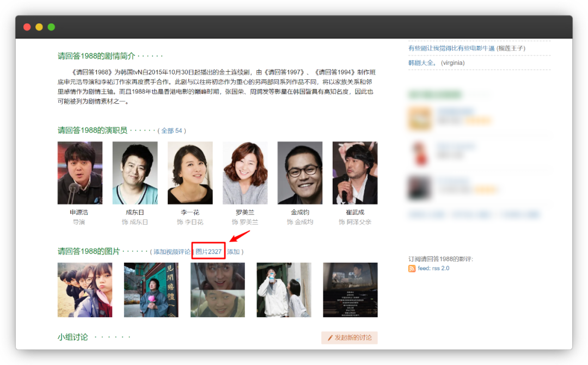Click 小组讨论 section heading

73,337
